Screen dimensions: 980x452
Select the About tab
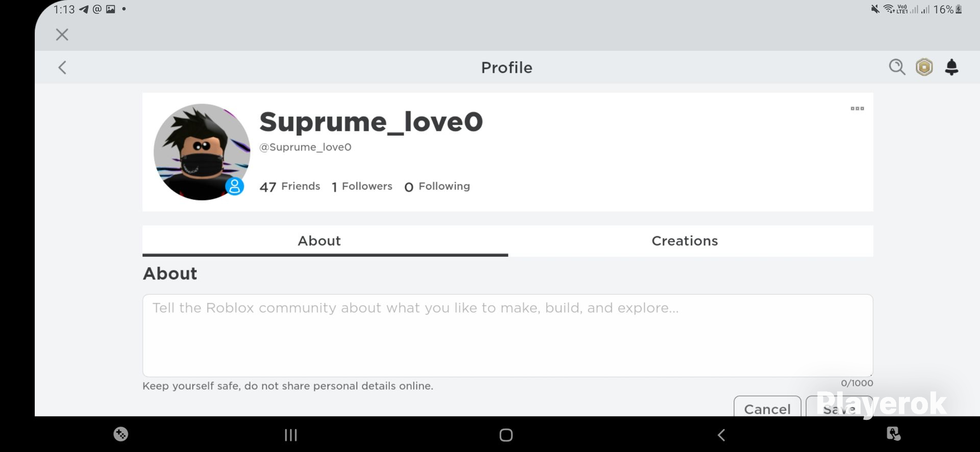(x=320, y=241)
